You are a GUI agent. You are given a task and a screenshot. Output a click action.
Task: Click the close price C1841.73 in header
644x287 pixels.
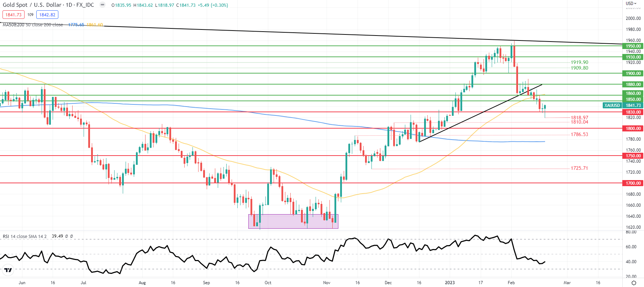point(186,5)
